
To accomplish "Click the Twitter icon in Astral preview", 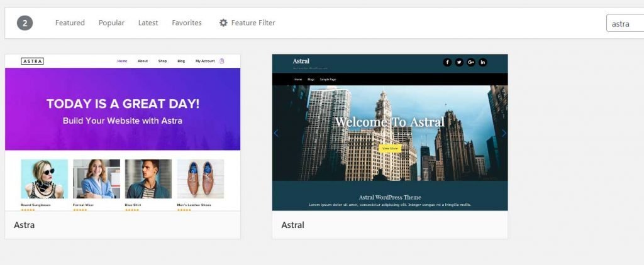I will pyautogui.click(x=459, y=62).
